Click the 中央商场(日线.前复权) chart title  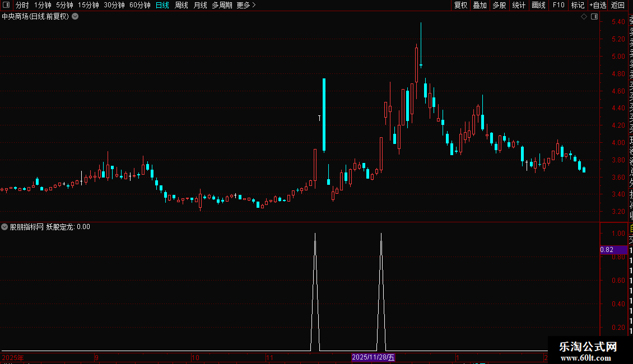(x=35, y=17)
